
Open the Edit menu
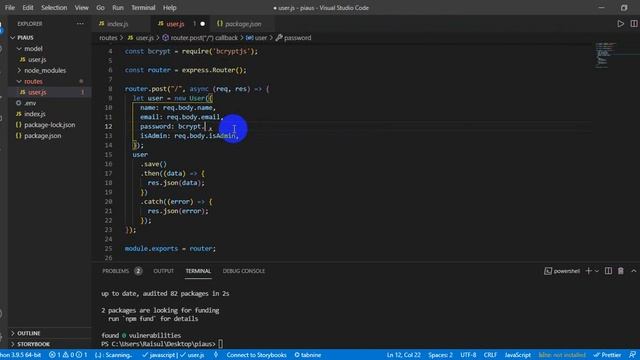(x=28, y=8)
